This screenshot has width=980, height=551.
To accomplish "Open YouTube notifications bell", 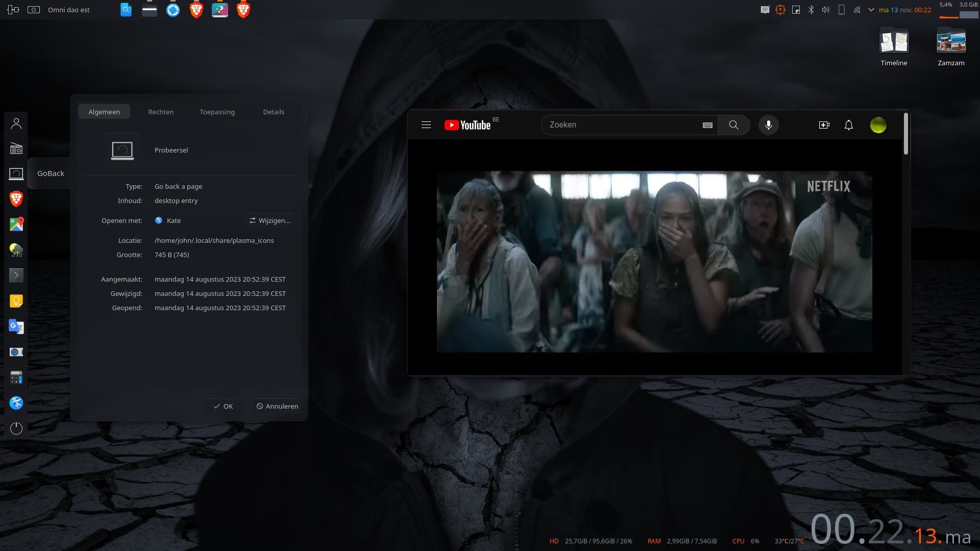I will 848,125.
